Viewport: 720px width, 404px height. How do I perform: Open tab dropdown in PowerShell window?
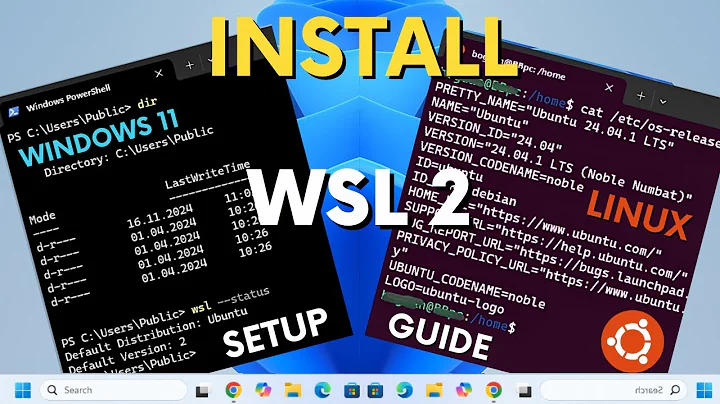pos(210,60)
